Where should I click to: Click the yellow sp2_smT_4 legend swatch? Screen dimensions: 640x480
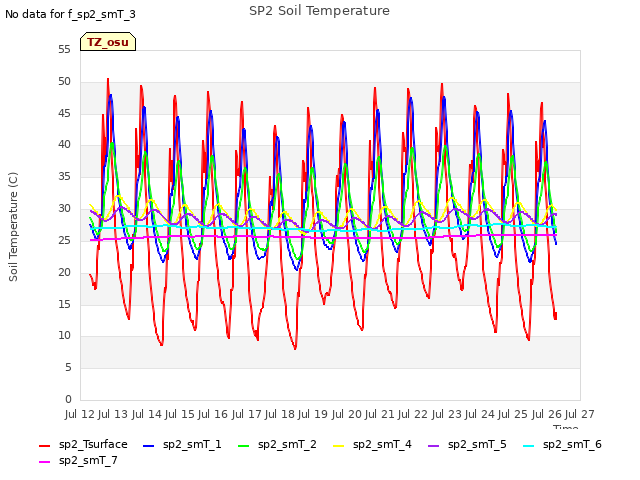(338, 446)
